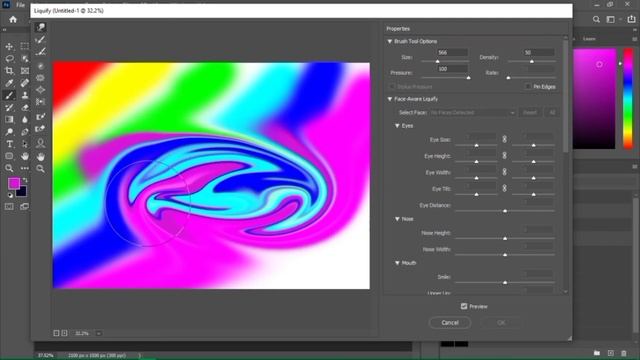The width and height of the screenshot is (640, 360).
Task: Click the Photoshop Home icon
Action: pyautogui.click(x=13, y=19)
